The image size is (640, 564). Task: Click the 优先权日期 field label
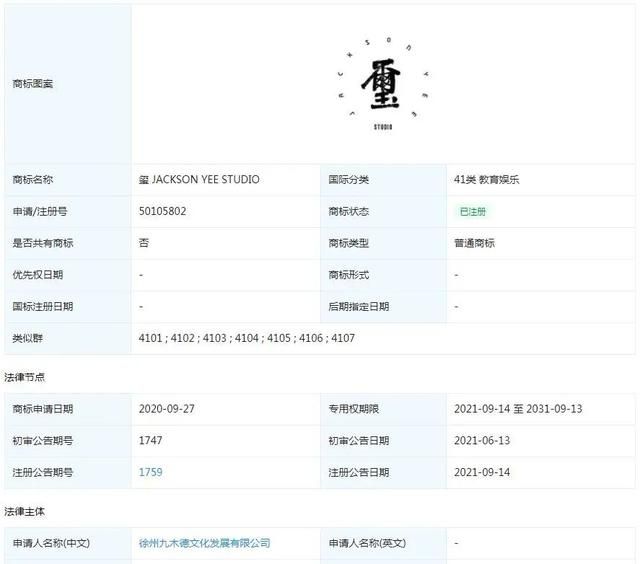tap(38, 275)
